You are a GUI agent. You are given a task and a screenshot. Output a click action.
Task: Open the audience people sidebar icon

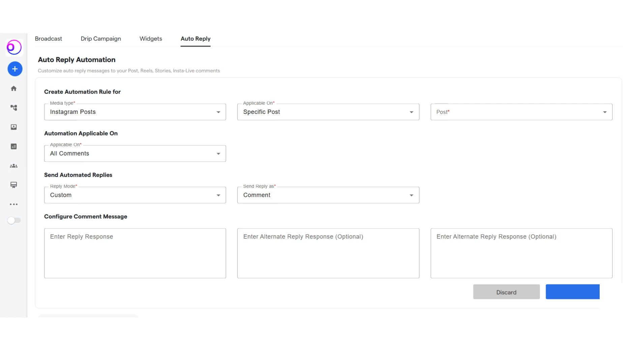[x=14, y=166]
